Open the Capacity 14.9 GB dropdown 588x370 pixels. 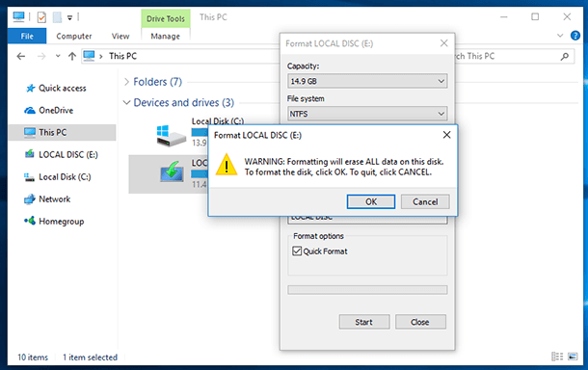[367, 81]
